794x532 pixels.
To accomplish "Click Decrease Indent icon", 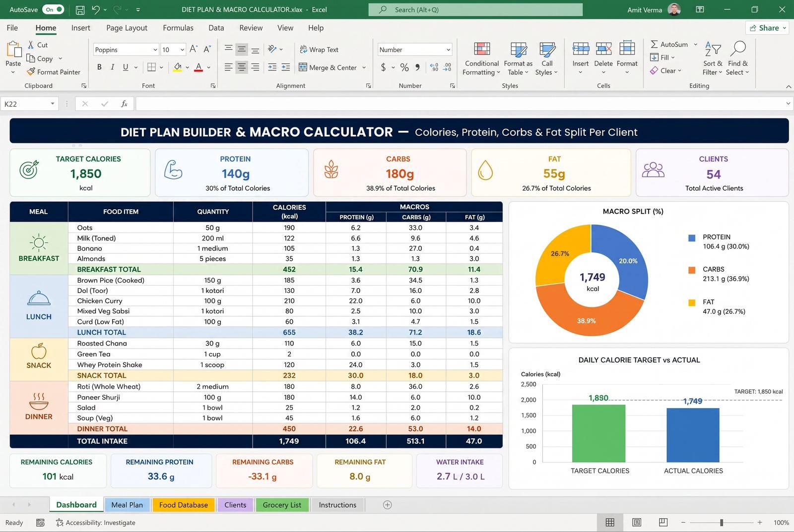I will pos(272,67).
